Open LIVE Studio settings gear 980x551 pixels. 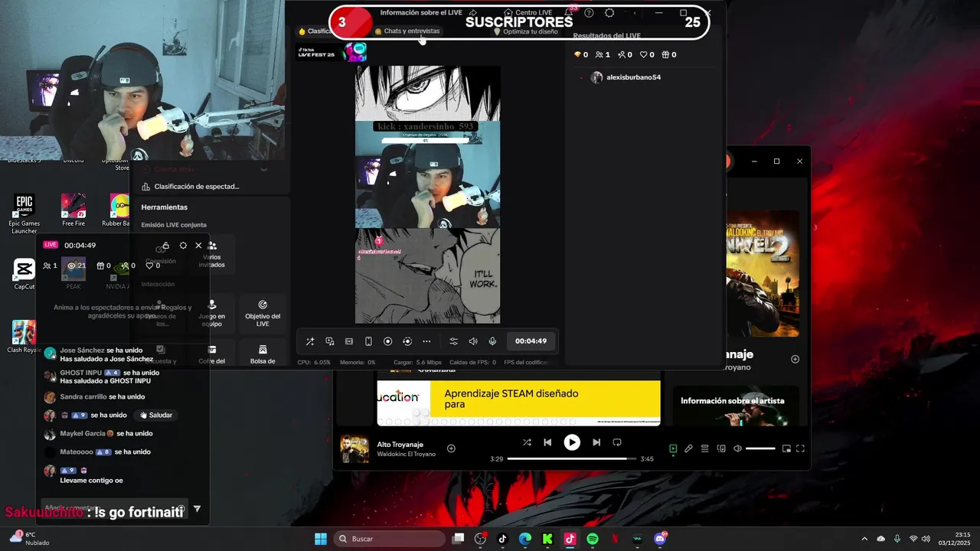609,12
